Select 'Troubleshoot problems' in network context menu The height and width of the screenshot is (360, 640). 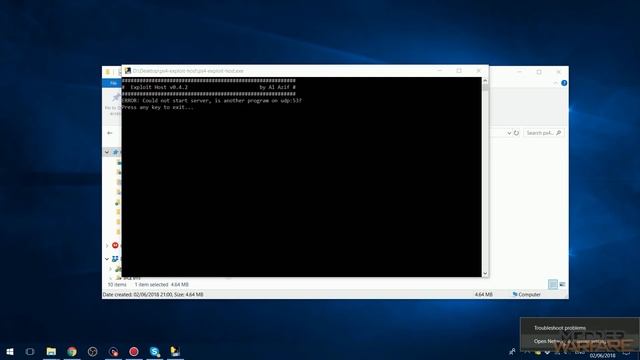point(560,328)
